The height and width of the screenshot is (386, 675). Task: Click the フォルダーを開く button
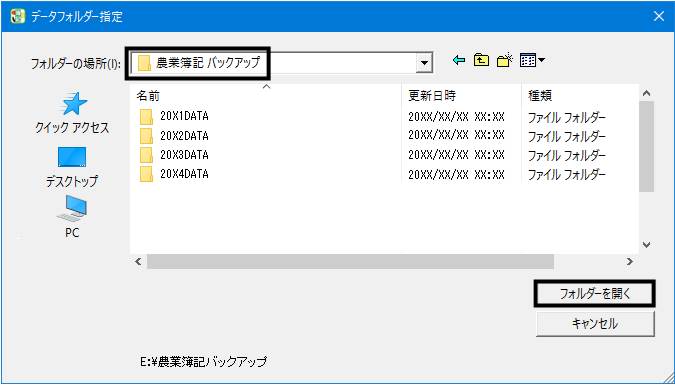click(x=594, y=293)
